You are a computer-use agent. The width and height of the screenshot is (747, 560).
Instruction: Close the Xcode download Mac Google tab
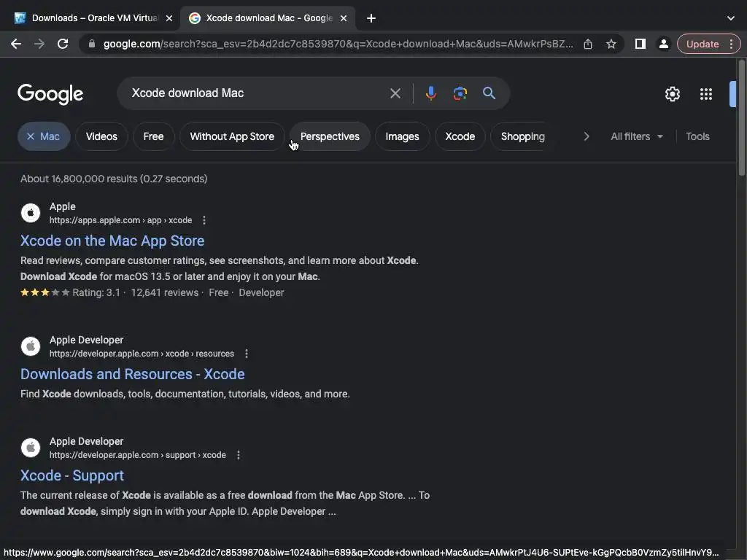tap(344, 18)
